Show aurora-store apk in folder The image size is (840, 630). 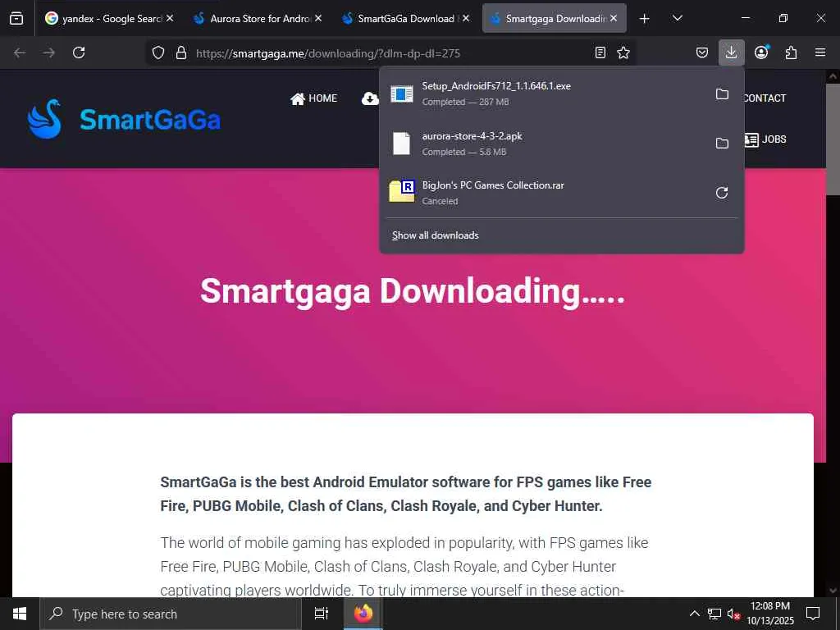(x=722, y=144)
